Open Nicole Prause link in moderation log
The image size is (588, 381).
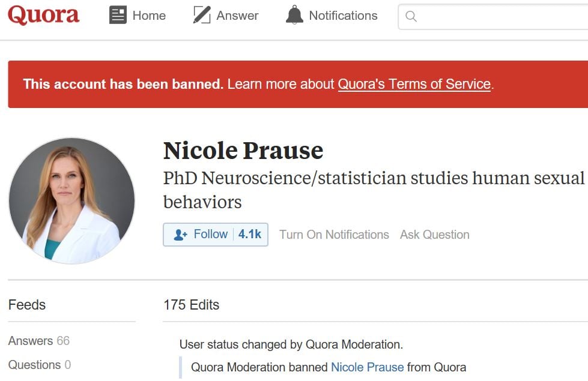click(x=367, y=367)
